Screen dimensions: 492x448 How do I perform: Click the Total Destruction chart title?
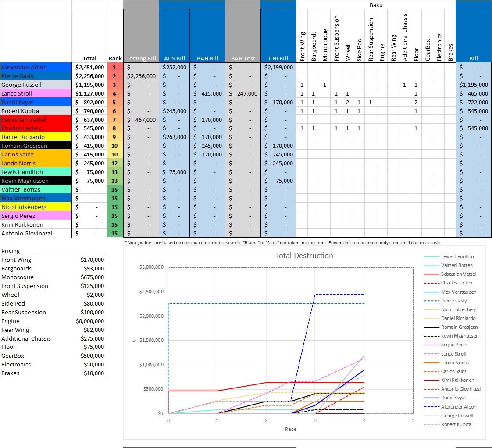(304, 256)
